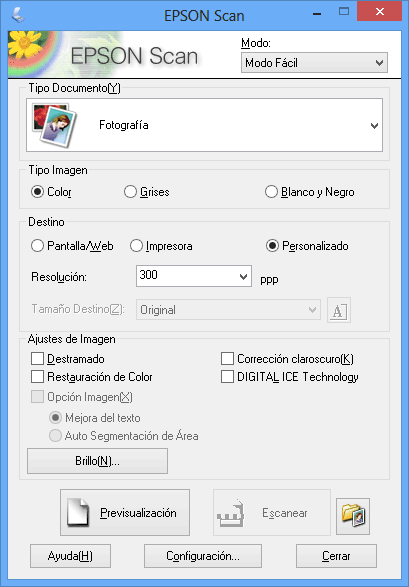Maximize the EPSON Scan window
409x587 pixels.
344,12
